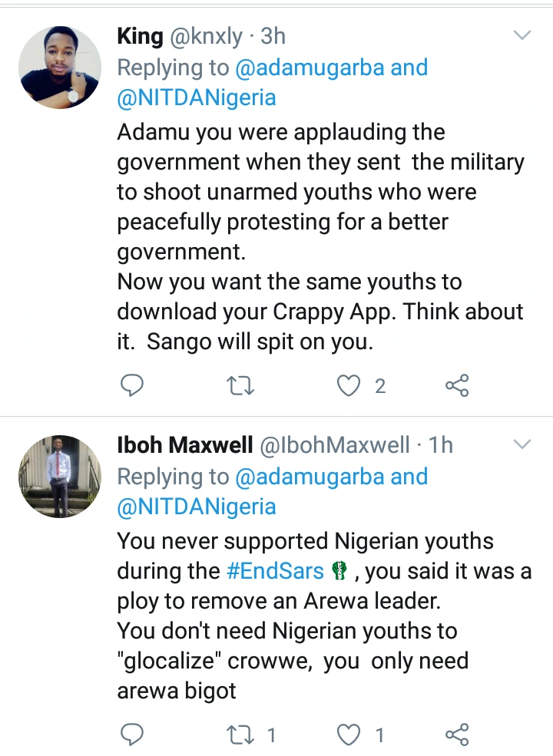The height and width of the screenshot is (756, 553).
Task: Share Iboh Maxwell's tweet
Action: tap(457, 735)
